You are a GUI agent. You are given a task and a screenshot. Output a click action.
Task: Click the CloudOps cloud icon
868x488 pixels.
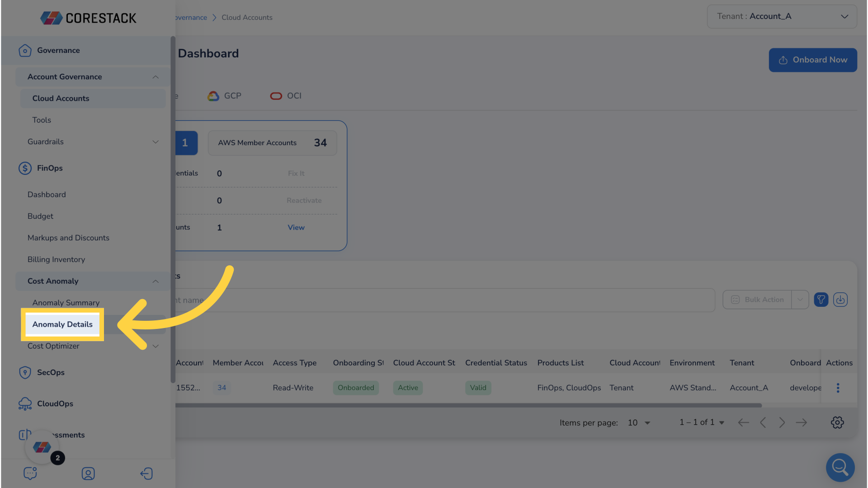[25, 404]
